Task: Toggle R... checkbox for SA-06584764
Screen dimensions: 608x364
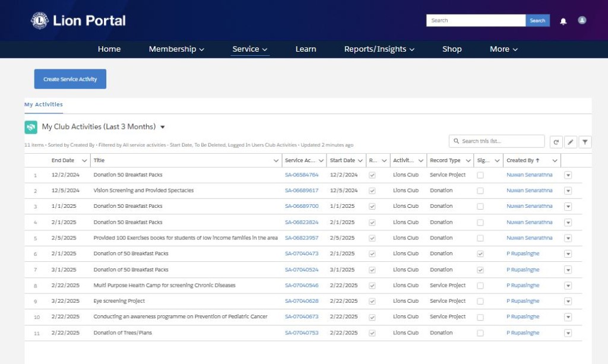Action: (372, 175)
